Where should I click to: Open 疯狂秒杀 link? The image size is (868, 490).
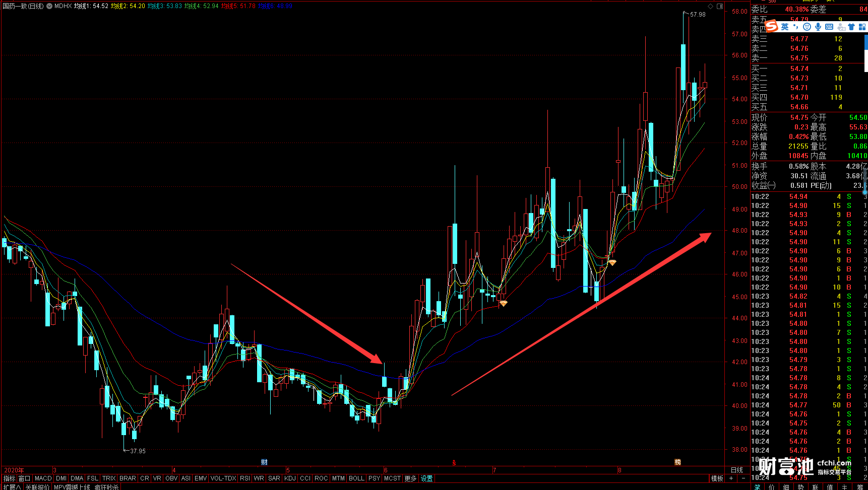pyautogui.click(x=107, y=487)
